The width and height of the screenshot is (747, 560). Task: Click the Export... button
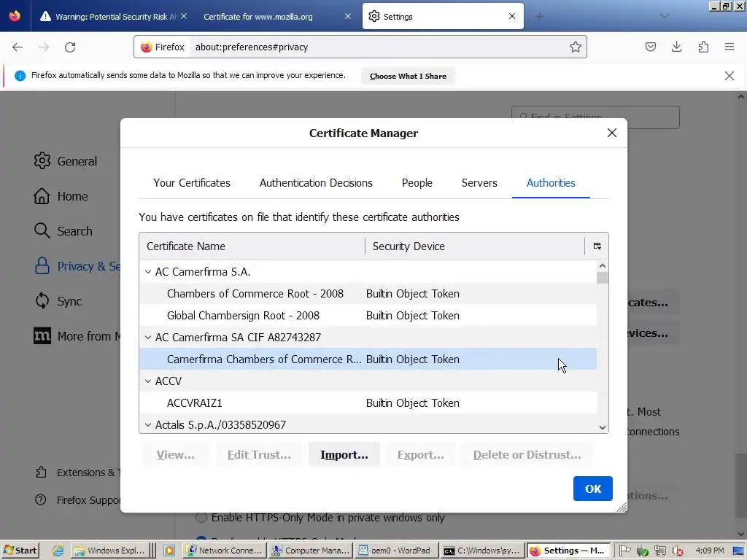point(420,455)
